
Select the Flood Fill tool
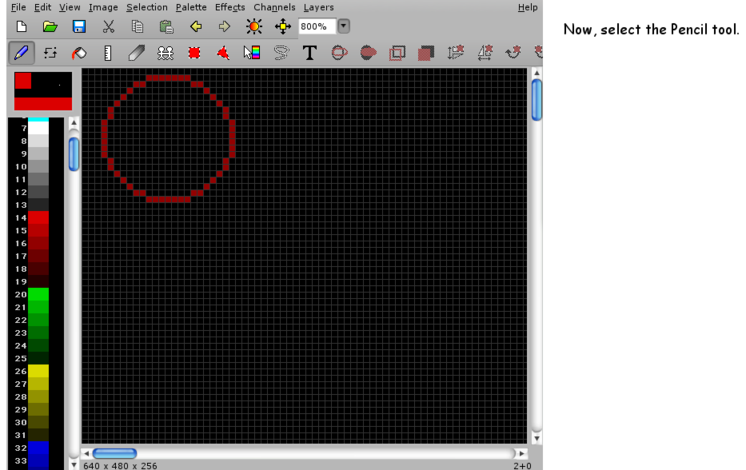pyautogui.click(x=78, y=52)
